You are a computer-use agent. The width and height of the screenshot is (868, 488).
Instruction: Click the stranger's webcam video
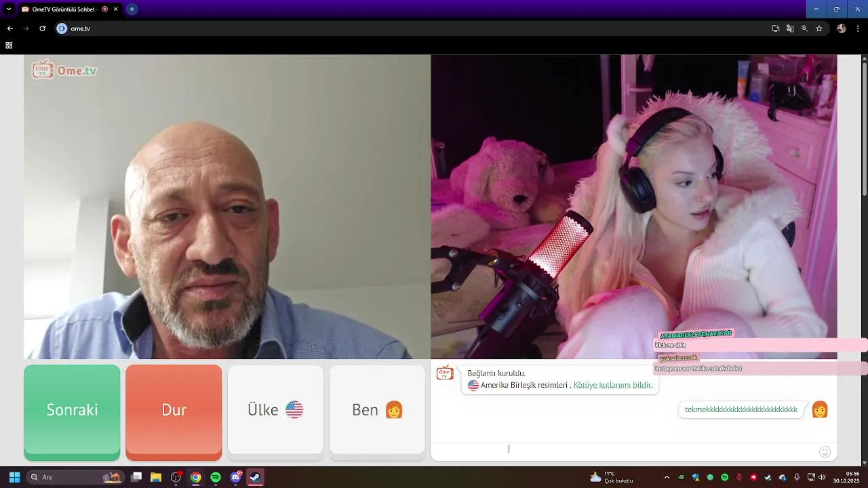click(x=227, y=207)
